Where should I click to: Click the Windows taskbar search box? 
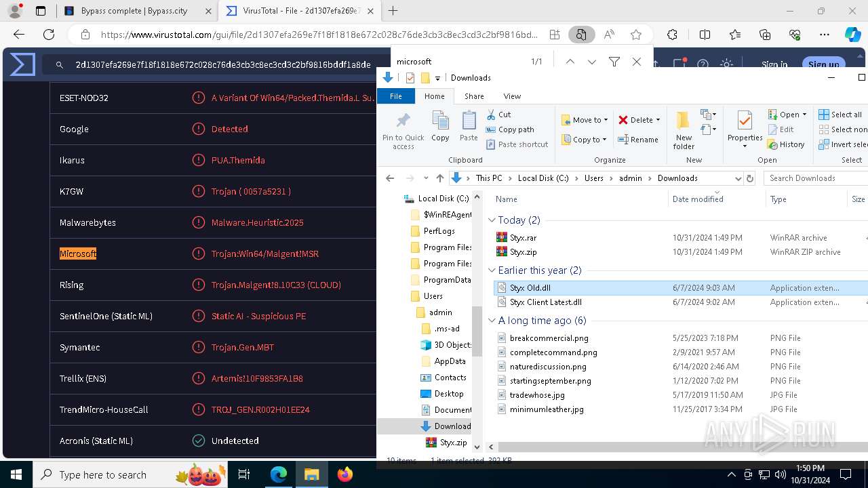(x=130, y=474)
